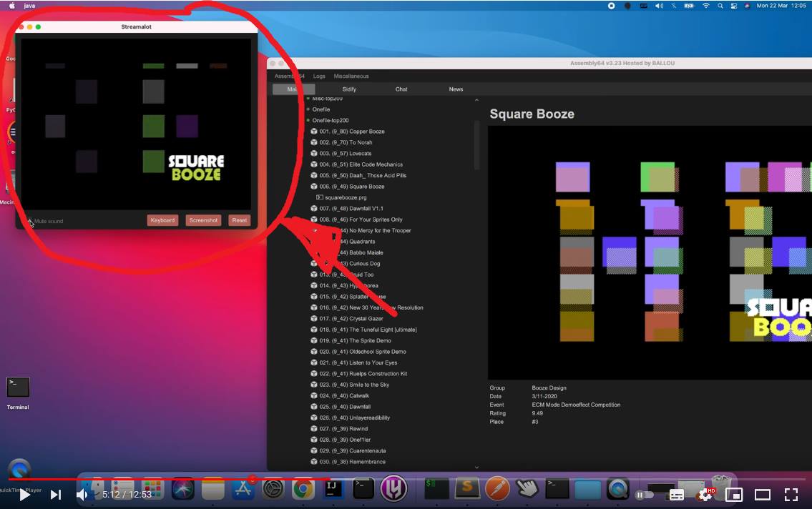This screenshot has width=812, height=509.
Task: Open the Terminal icon on the desktop
Action: (18, 387)
